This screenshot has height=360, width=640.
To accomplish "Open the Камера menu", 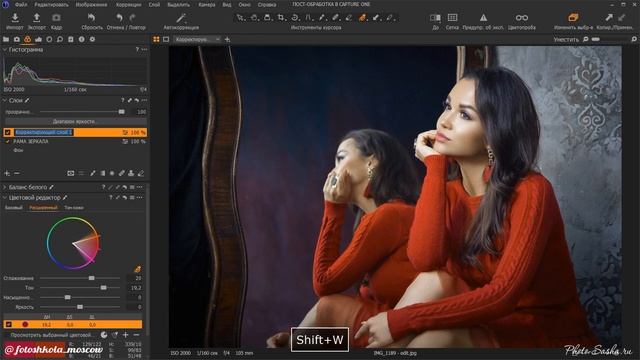I will pos(207,4).
